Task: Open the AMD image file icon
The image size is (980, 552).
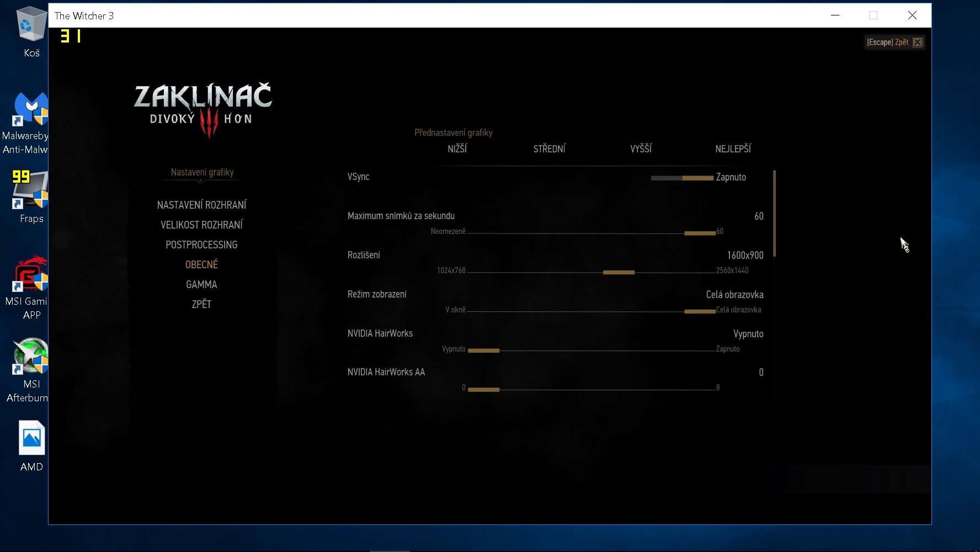Action: tap(31, 446)
